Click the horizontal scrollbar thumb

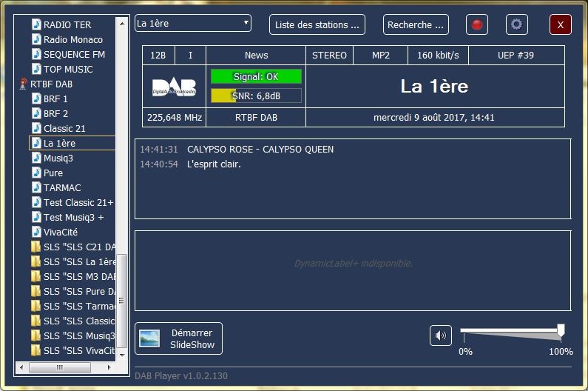click(x=60, y=367)
